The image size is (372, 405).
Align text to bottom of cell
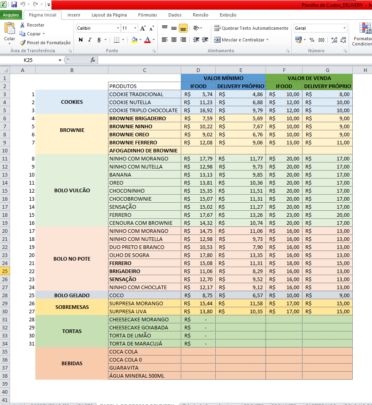(183, 28)
